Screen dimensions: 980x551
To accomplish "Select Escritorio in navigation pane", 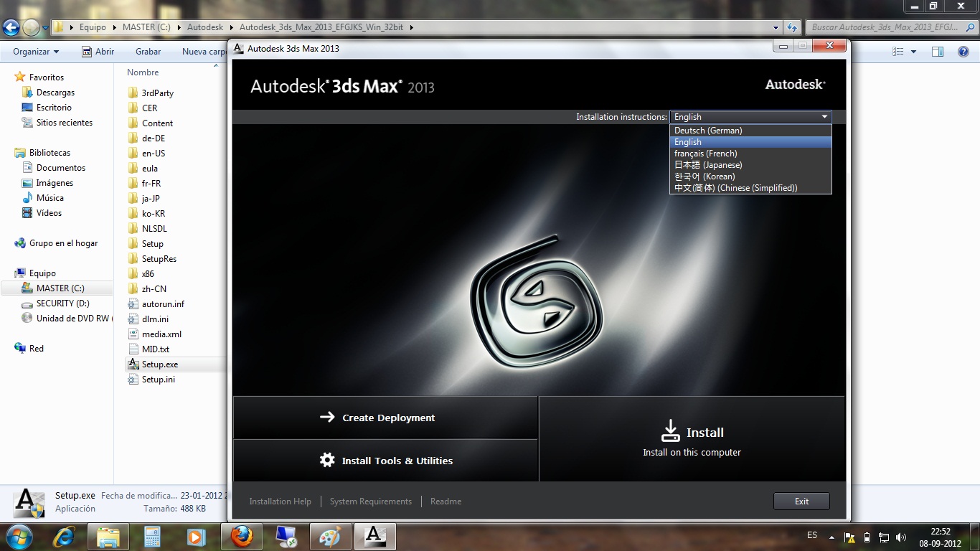I will pyautogui.click(x=54, y=108).
